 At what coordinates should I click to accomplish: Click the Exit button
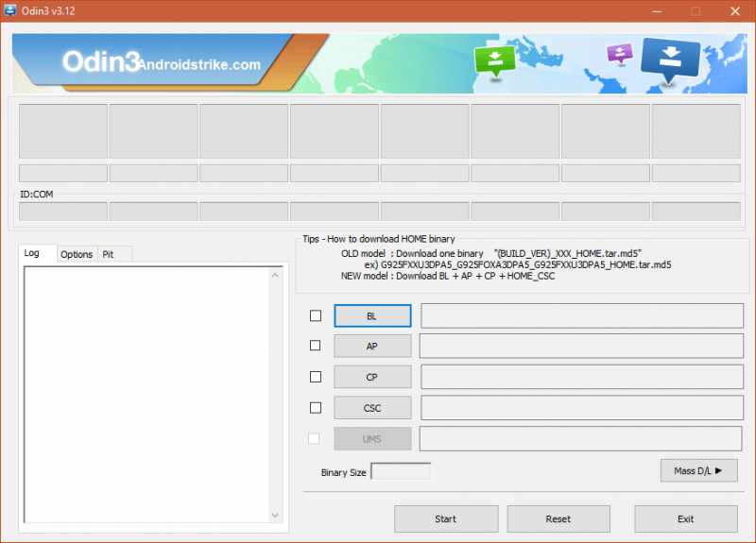tap(686, 518)
